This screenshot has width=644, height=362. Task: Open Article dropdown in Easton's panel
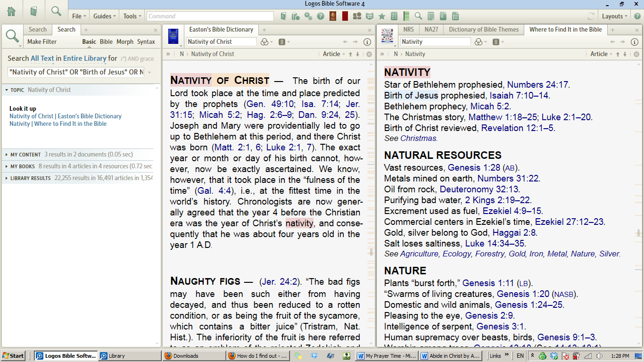point(334,54)
